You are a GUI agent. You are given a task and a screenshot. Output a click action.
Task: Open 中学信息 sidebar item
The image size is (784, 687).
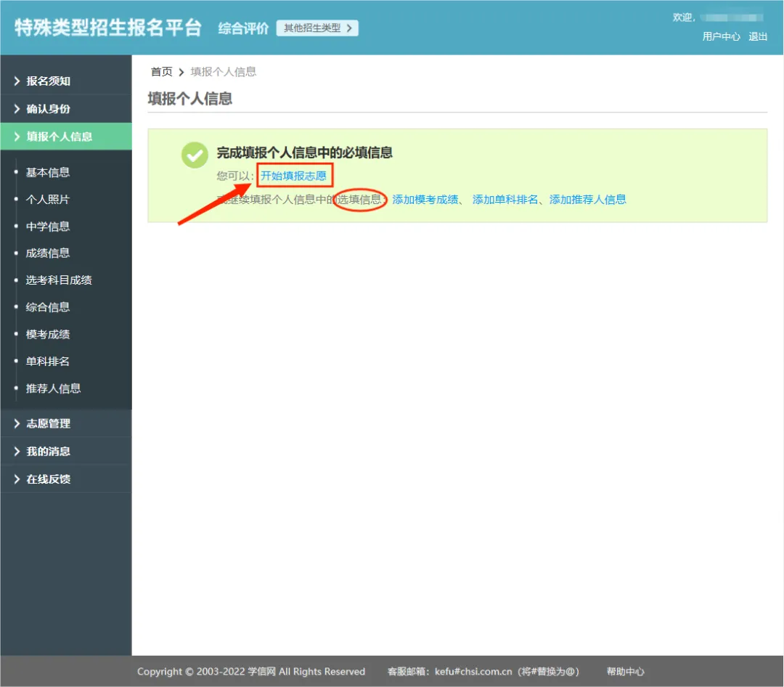[x=48, y=227]
